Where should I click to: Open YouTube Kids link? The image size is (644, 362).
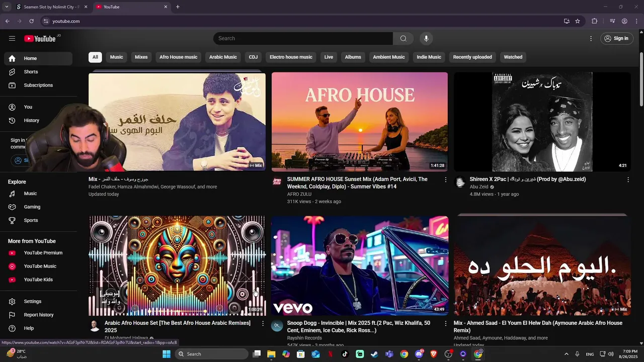[x=38, y=280]
